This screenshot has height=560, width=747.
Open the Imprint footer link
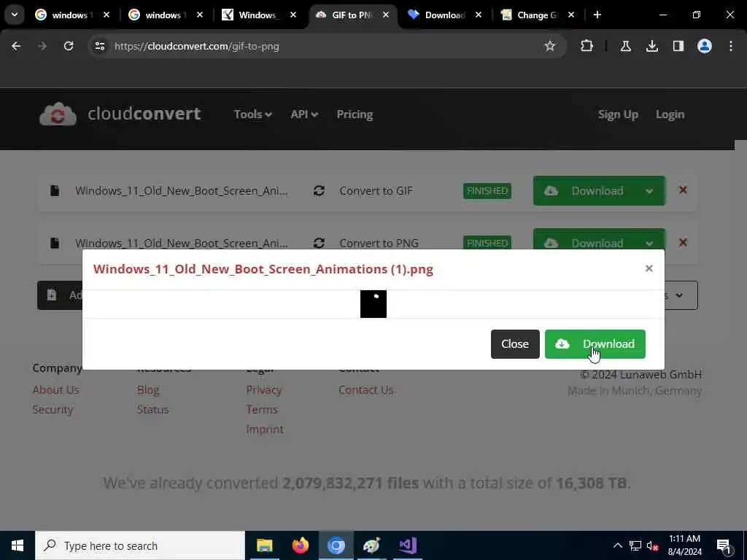pyautogui.click(x=265, y=429)
